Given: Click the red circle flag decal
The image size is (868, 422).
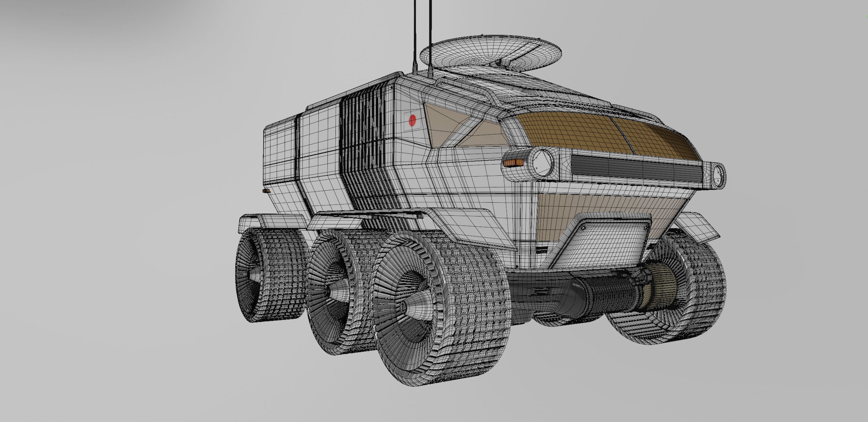Looking at the screenshot, I should (x=412, y=121).
